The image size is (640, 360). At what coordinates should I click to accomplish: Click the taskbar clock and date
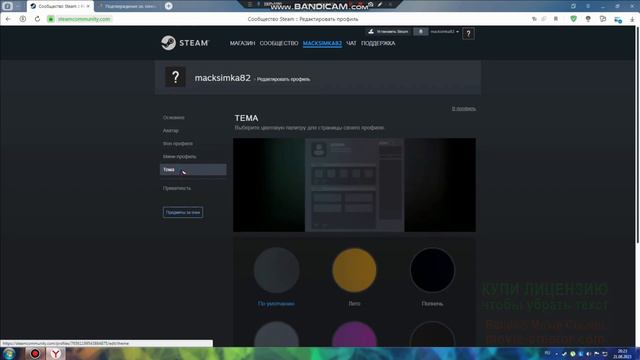(x=622, y=353)
